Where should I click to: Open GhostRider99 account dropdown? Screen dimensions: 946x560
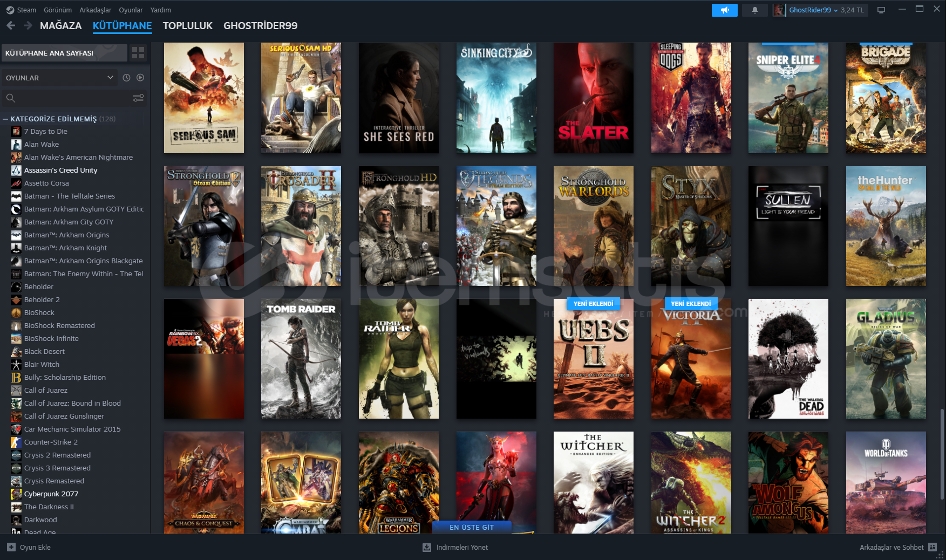coord(813,10)
